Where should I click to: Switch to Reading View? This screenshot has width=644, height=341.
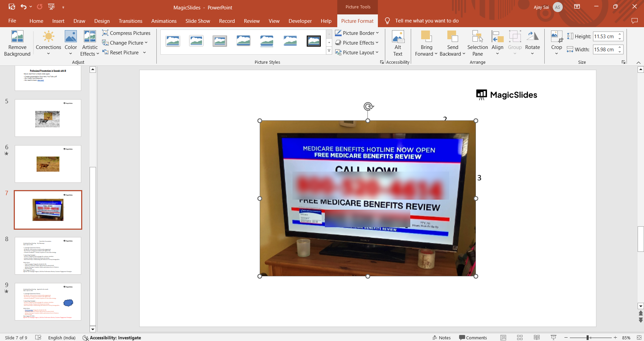537,338
